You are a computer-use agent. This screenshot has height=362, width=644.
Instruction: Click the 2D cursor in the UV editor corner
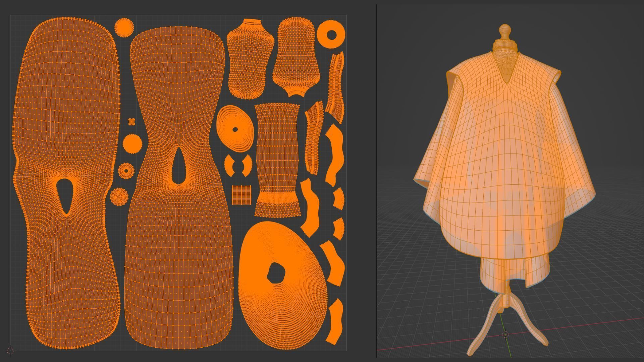coord(10,351)
